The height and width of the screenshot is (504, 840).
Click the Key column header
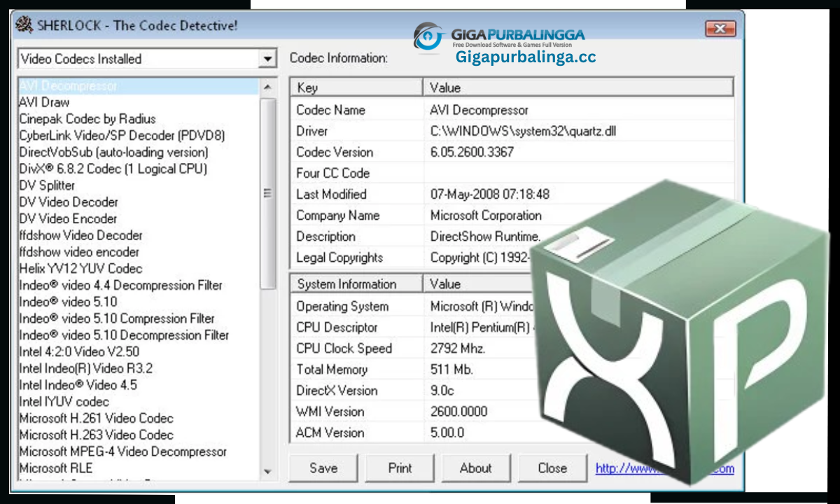pos(356,87)
